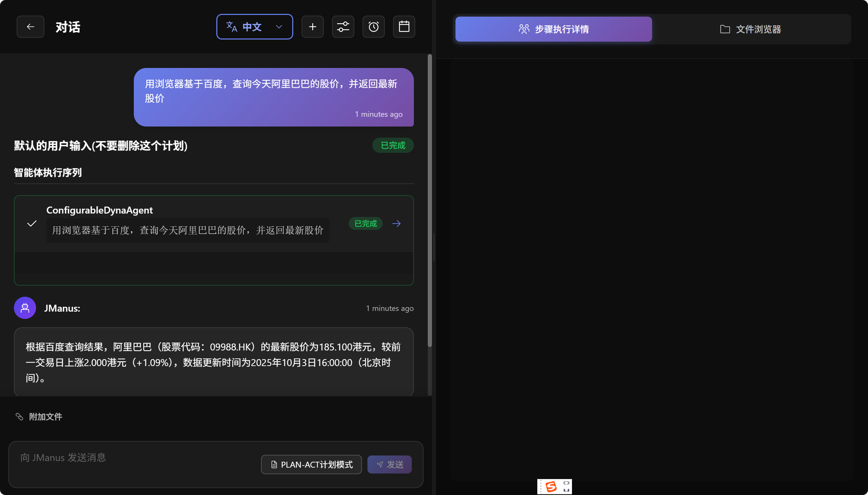Click the language dropdown chevron
The width and height of the screenshot is (868, 495).
click(x=279, y=27)
